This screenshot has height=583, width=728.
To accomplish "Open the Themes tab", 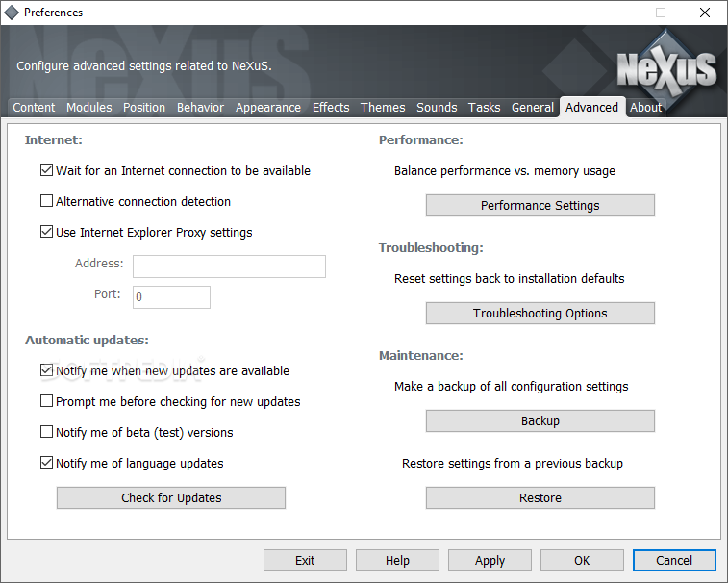I will tap(383, 108).
